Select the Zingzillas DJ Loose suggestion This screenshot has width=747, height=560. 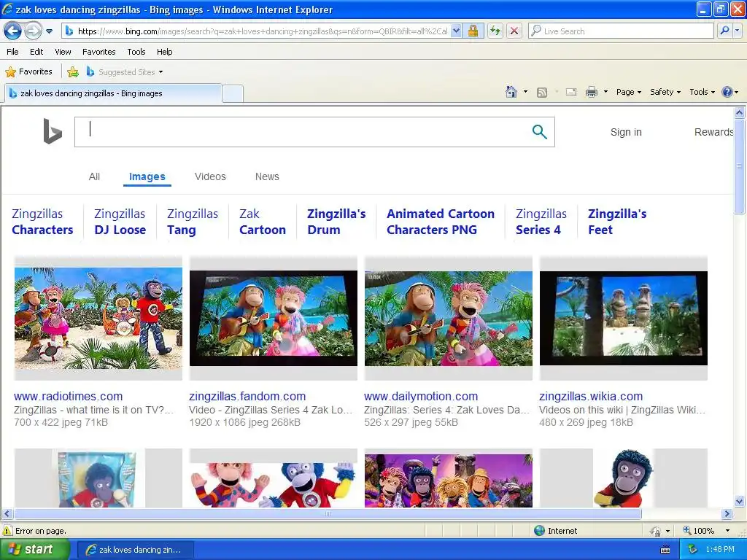pos(120,222)
